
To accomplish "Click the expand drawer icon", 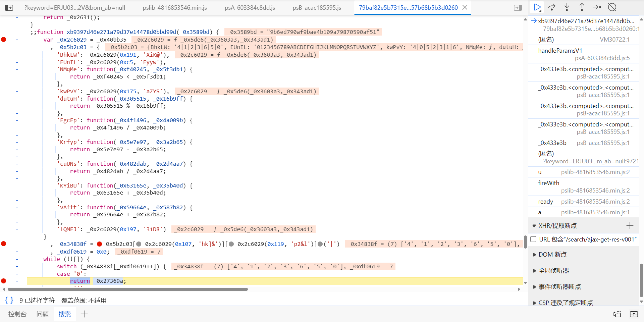I will click(634, 314).
